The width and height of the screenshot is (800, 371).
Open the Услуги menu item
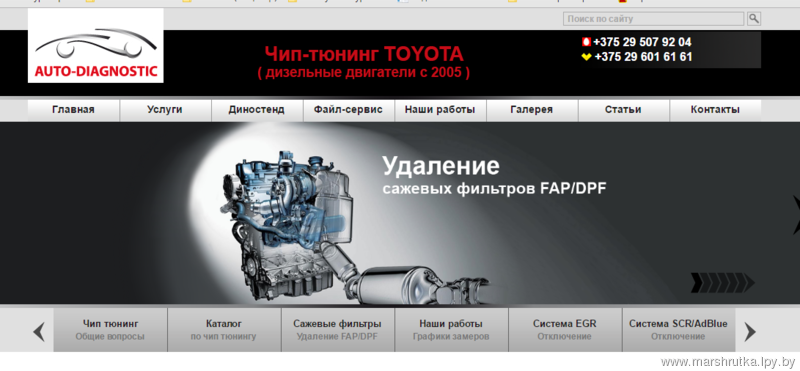coord(165,110)
